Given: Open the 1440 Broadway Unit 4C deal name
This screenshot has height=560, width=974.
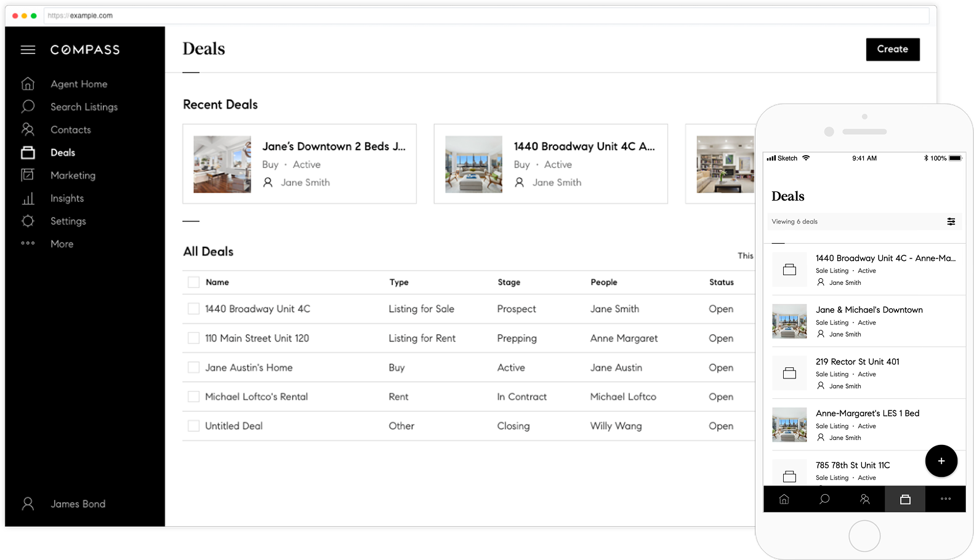Looking at the screenshot, I should point(257,309).
